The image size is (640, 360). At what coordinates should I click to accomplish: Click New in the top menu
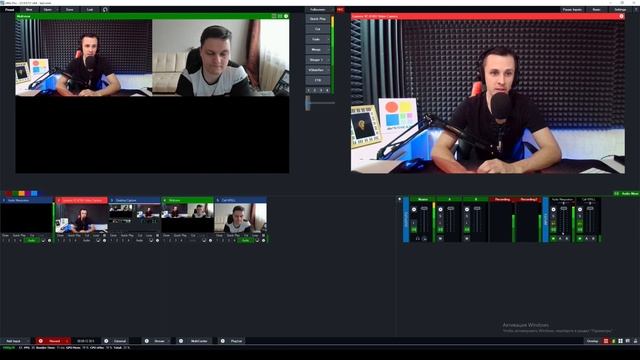(29, 9)
